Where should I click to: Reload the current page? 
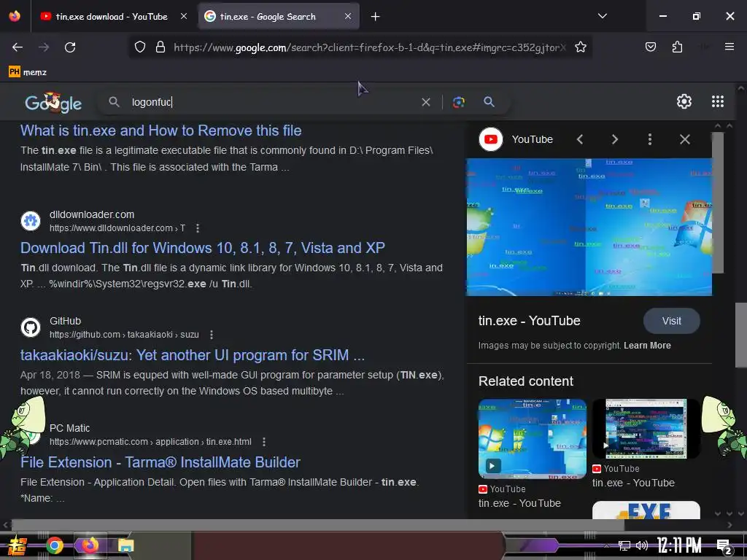point(70,47)
